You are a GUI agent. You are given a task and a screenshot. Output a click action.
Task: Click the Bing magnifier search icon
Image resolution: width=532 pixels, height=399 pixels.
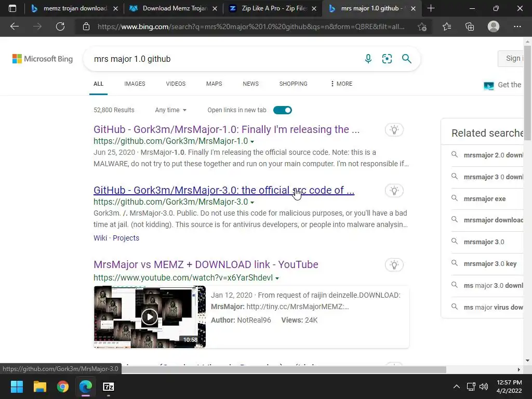pos(406,59)
